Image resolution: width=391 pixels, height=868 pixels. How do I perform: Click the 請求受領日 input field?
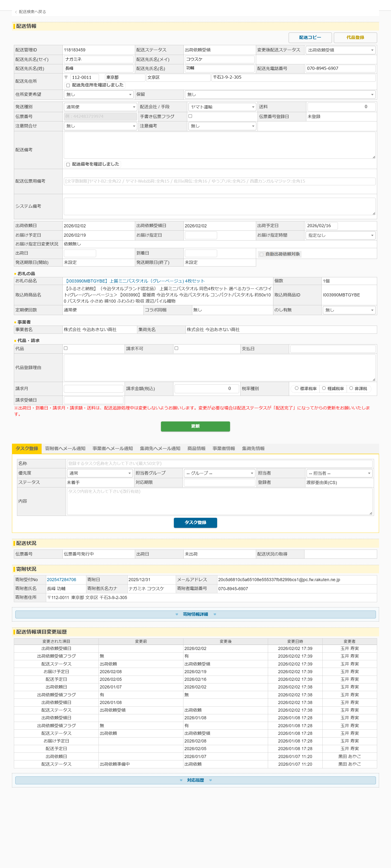93,400
